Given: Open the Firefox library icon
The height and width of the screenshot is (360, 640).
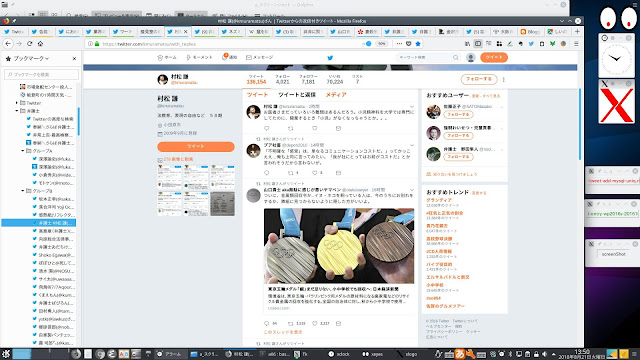Looking at the screenshot, I should pos(467,44).
